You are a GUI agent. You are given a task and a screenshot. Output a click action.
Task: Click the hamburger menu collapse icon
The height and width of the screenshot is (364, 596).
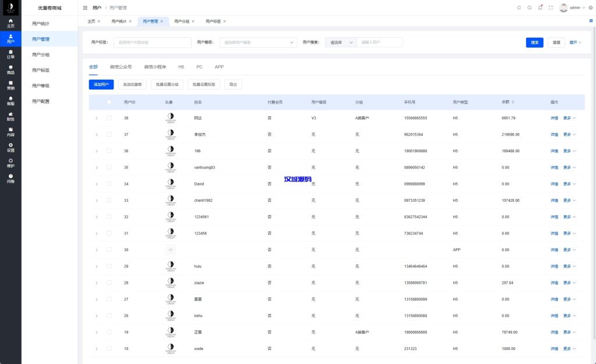pos(86,8)
